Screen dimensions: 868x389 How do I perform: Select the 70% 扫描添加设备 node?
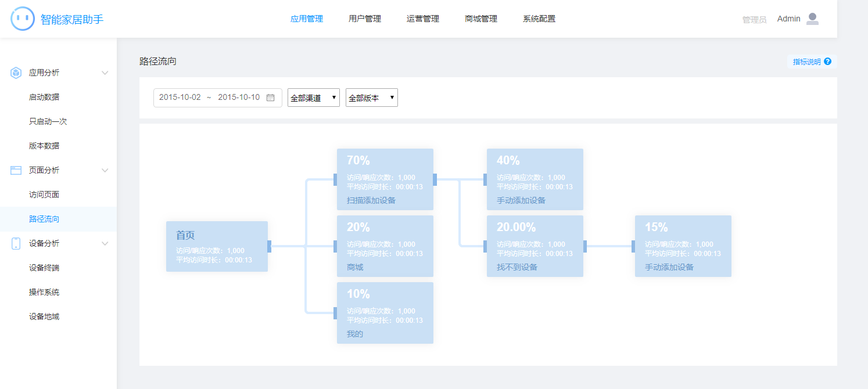click(385, 179)
